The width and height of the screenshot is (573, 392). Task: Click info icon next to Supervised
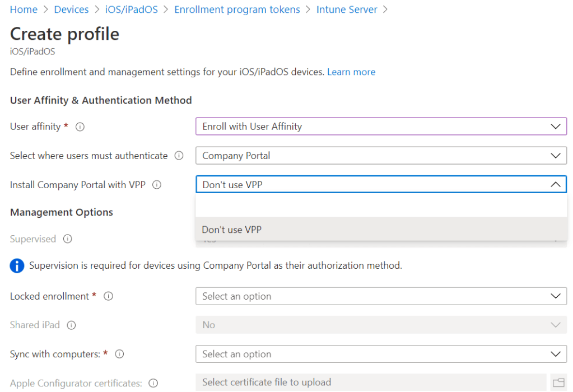coord(68,239)
